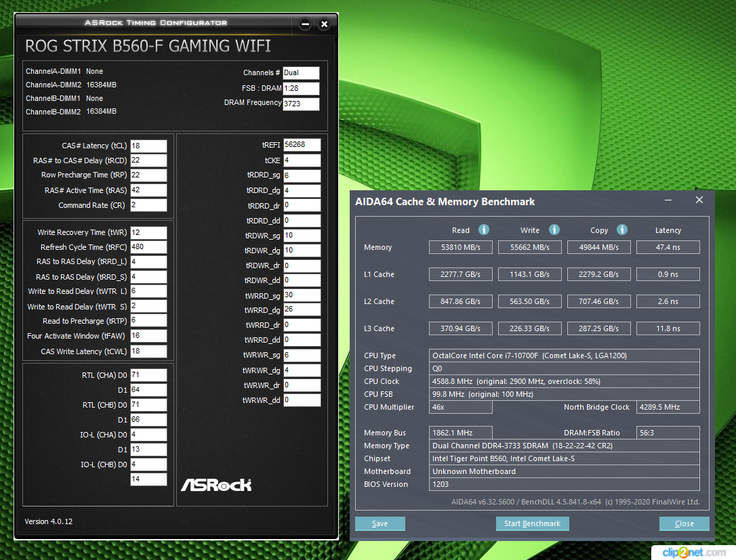
Task: Select the RTL (CHA) D0 field
Action: click(x=148, y=374)
